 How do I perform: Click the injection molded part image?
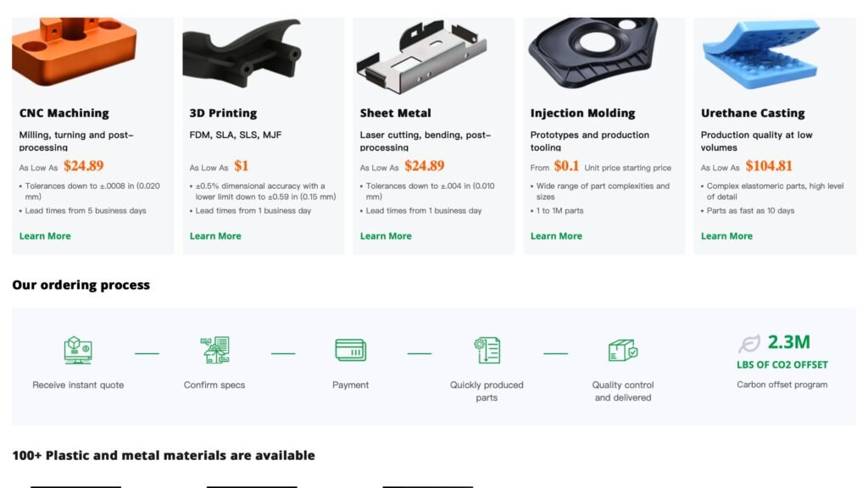click(593, 53)
